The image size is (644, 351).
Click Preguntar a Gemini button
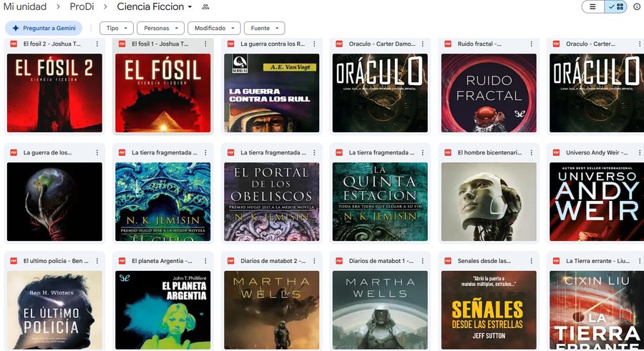(x=44, y=28)
